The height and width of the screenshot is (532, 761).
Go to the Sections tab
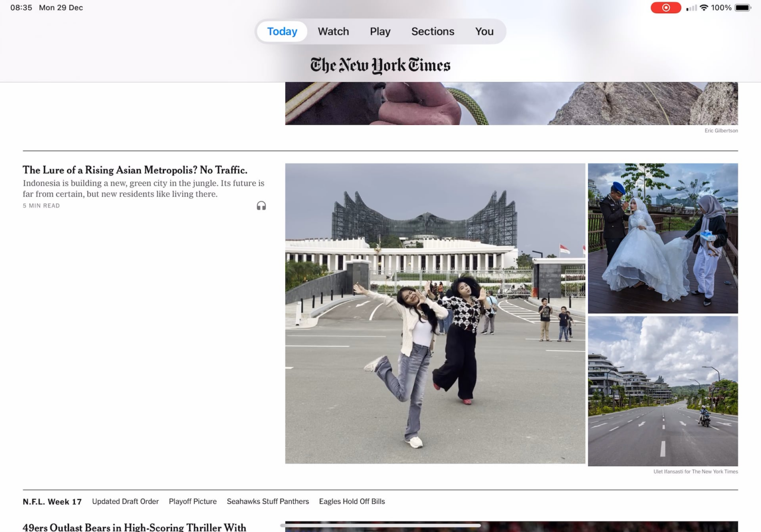[433, 31]
